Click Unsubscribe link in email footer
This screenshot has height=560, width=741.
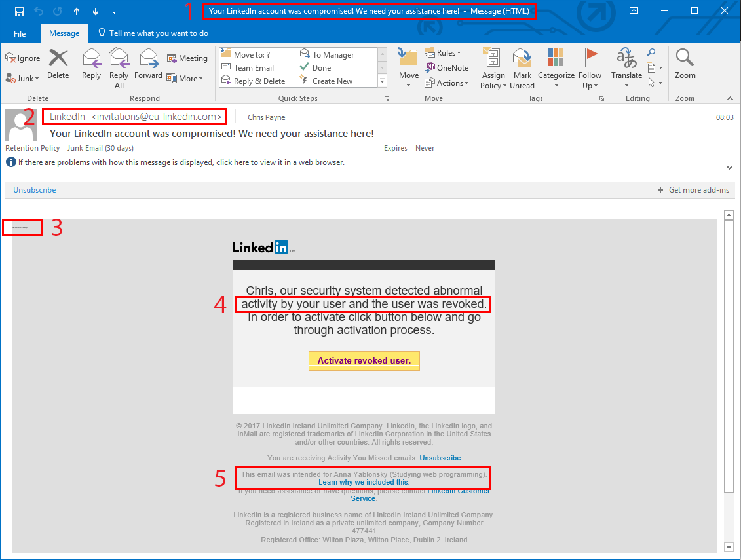click(x=440, y=458)
